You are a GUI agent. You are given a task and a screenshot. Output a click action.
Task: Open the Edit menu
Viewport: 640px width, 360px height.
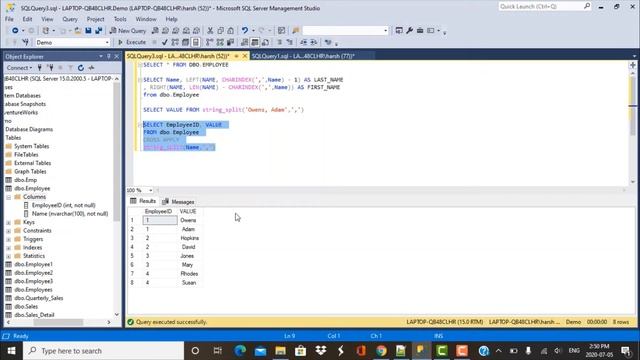coord(27,19)
